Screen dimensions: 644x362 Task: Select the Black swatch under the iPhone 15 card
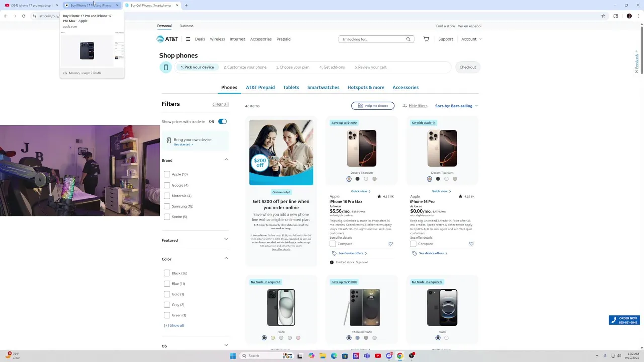click(264, 338)
